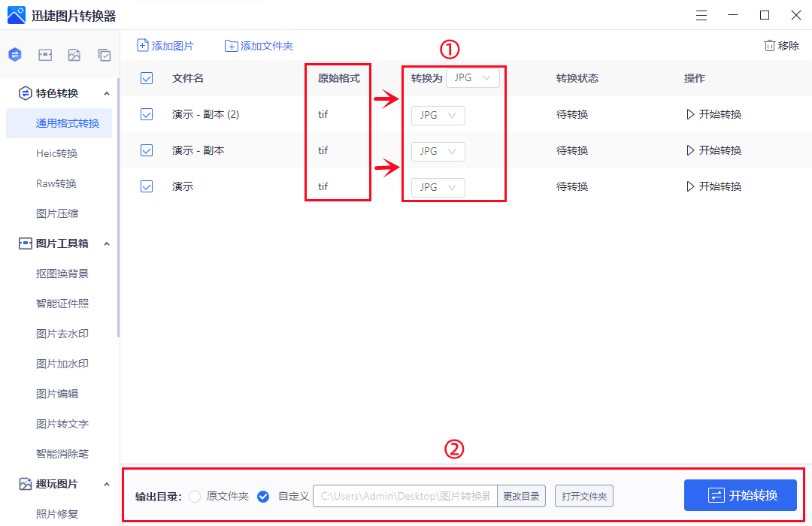
Task: Click the trash Remove (移除) icon
Action: coord(769,46)
